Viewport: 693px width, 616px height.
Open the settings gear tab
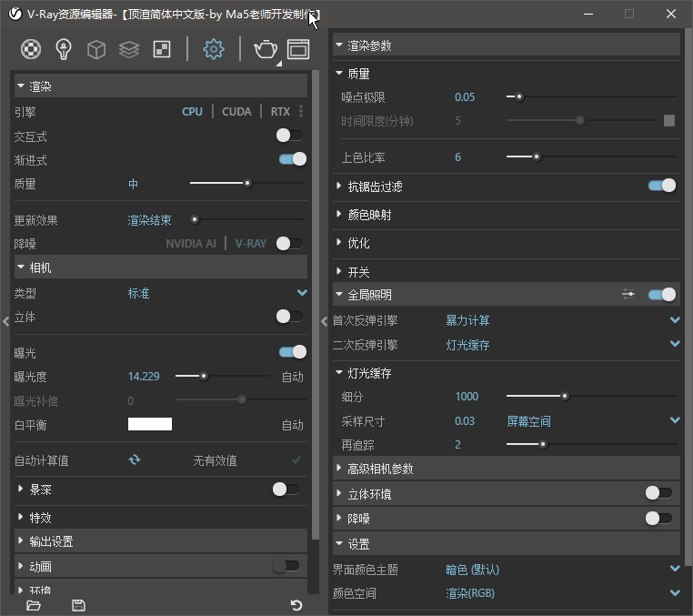point(214,49)
